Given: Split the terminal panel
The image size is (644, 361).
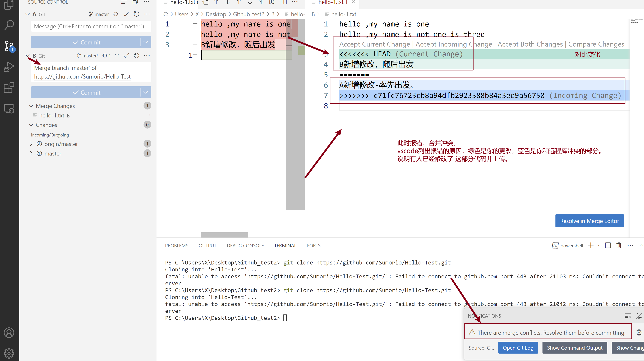Looking at the screenshot, I should [x=608, y=245].
